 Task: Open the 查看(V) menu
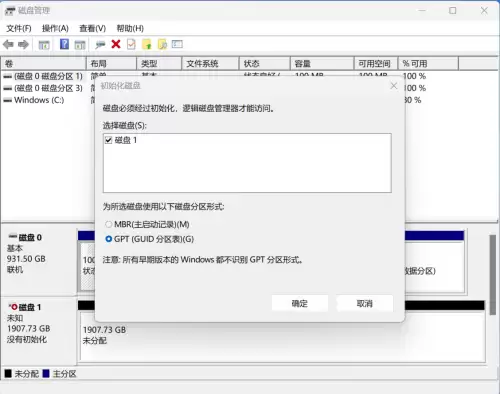[92, 29]
